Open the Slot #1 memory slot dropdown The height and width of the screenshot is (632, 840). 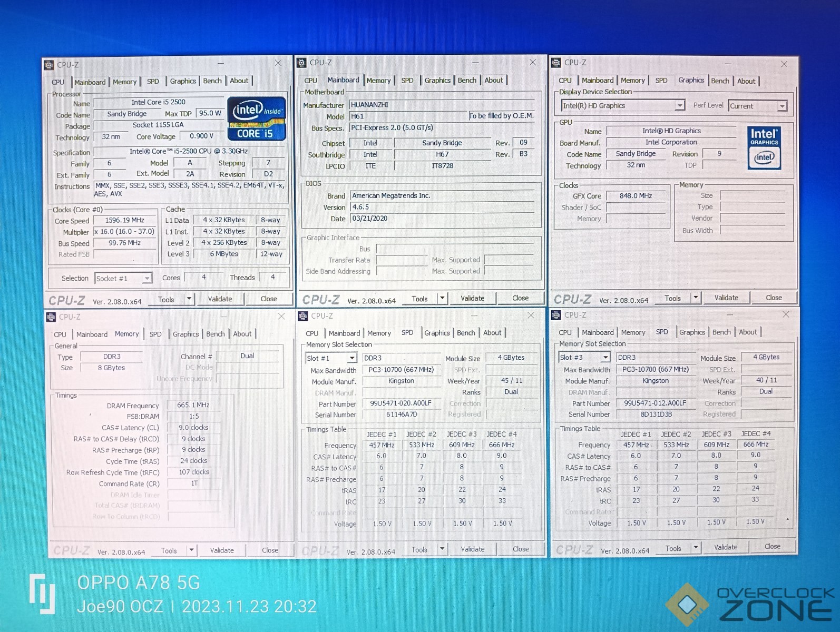pos(351,358)
